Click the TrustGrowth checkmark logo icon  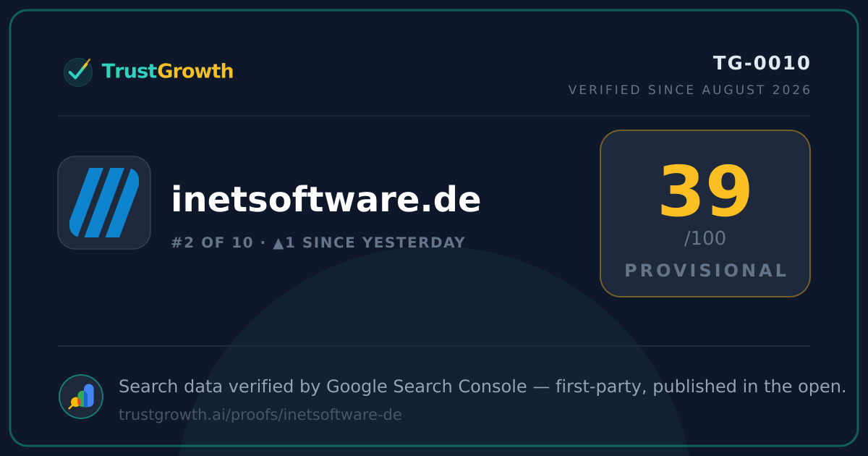[x=78, y=72]
